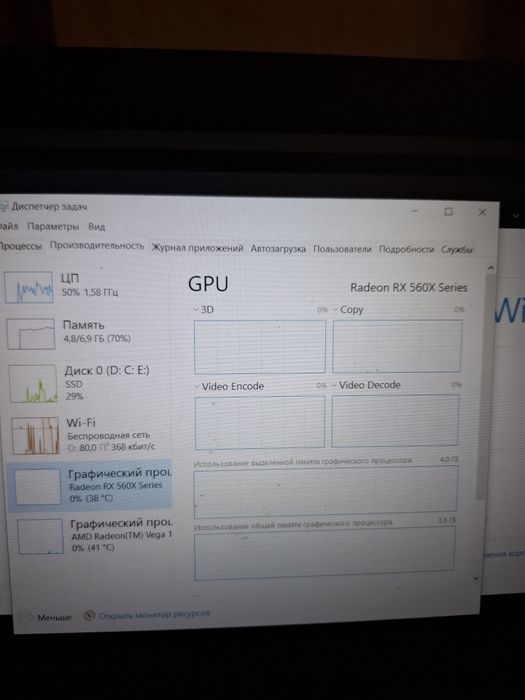525x700 pixels.
Task: Collapse view with the Меньше arrow icon
Action: [x=26, y=617]
